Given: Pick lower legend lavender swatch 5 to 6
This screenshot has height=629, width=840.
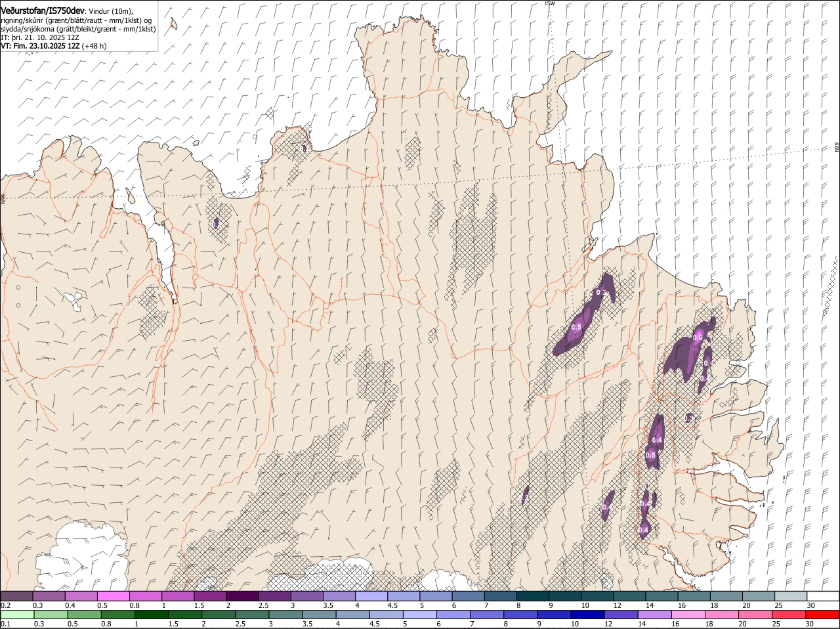Looking at the screenshot, I should click(419, 615).
